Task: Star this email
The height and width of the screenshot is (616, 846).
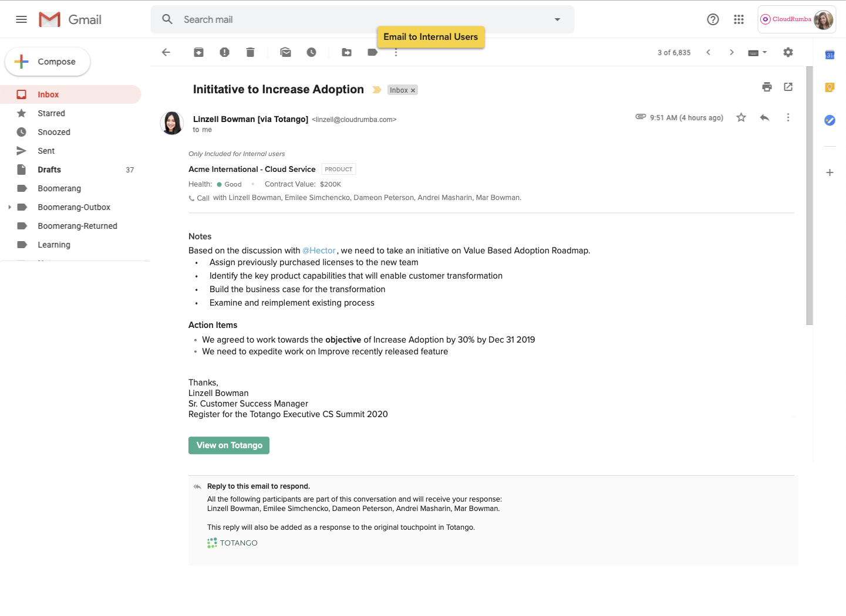Action: (741, 117)
